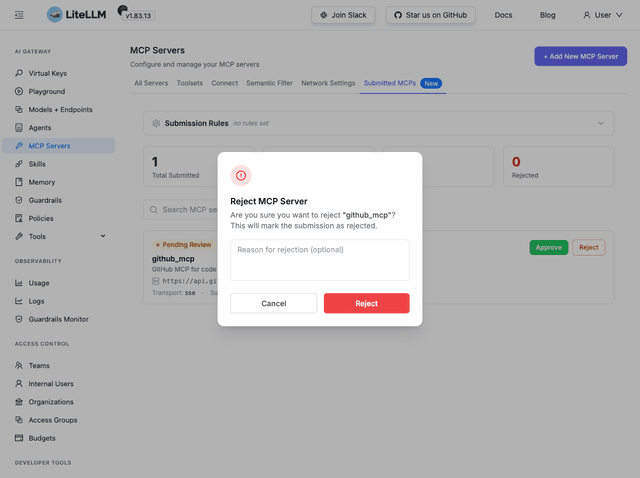Click the Playground icon in sidebar
This screenshot has height=478, width=640.
click(x=19, y=91)
